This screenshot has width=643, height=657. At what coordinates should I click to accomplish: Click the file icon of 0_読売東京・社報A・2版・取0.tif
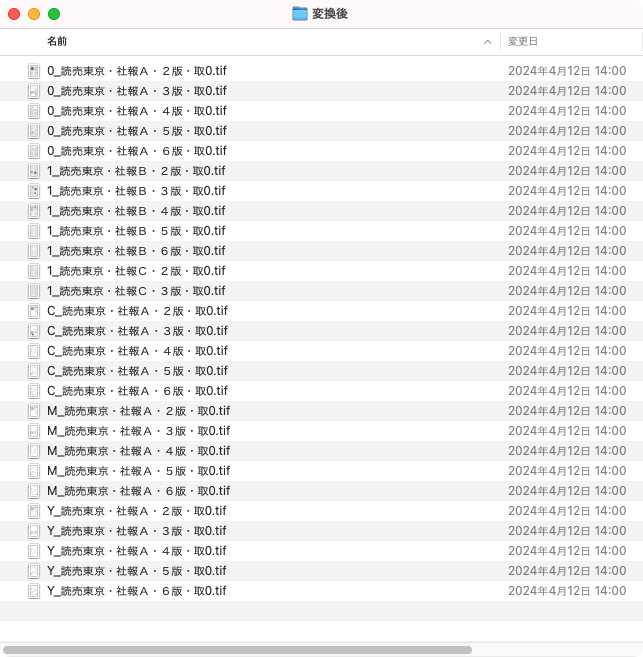coord(34,71)
